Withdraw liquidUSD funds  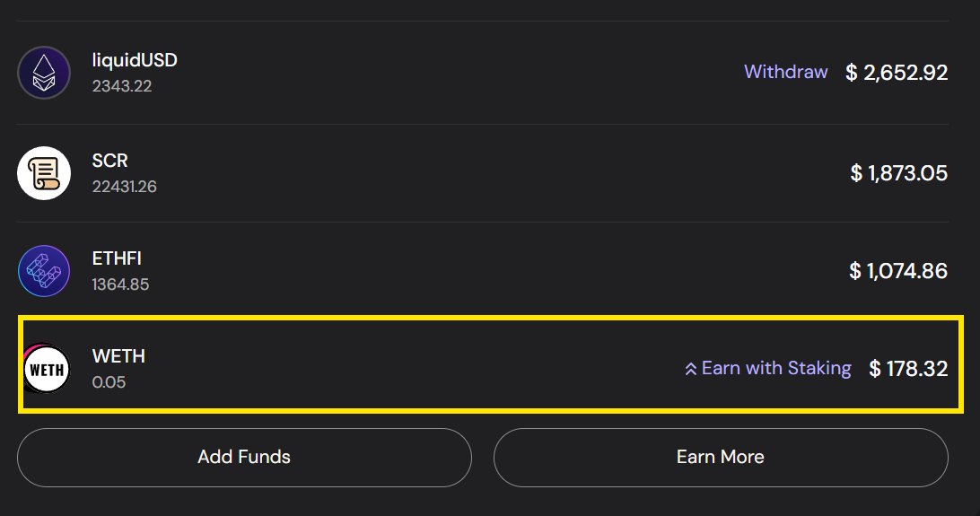click(x=785, y=72)
